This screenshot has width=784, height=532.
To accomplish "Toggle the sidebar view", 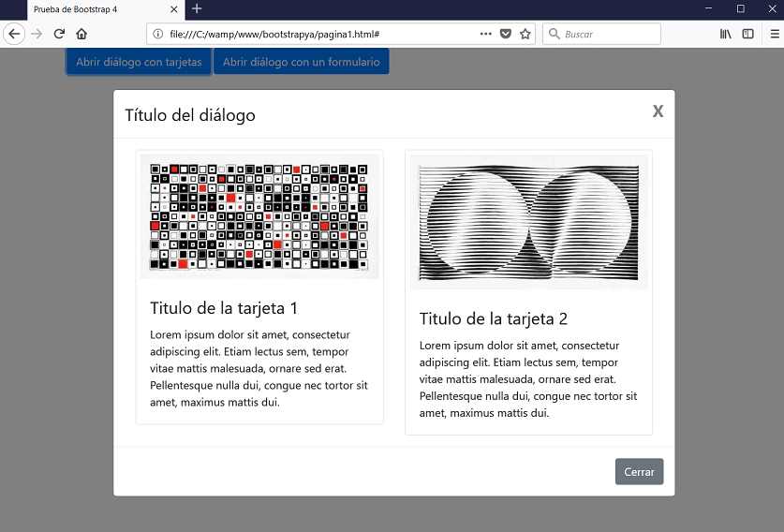I will click(x=748, y=34).
